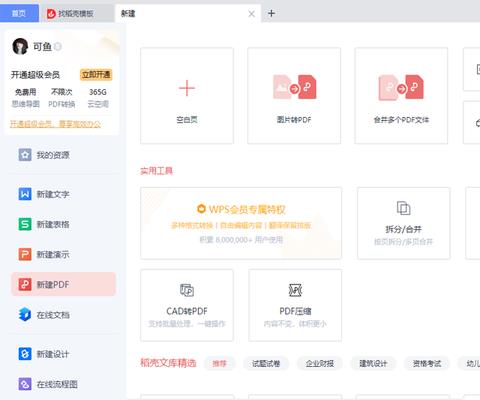480x400 pixels.
Task: Click the orange P presentation icon
Action: pos(25,254)
